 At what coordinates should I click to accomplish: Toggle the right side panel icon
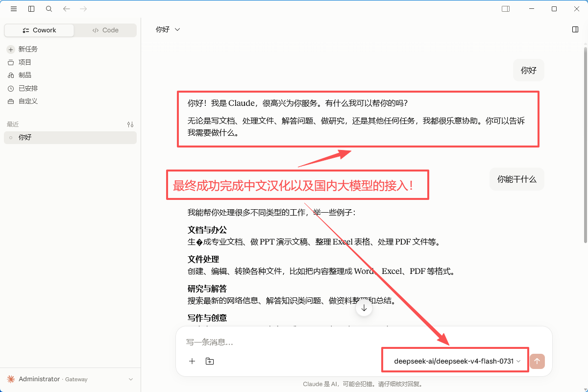[575, 29]
